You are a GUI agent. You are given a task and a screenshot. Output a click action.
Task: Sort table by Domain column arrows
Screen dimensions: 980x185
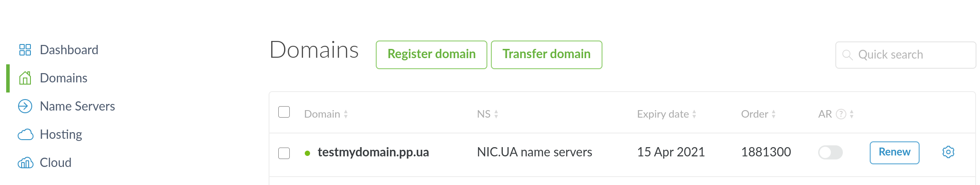(346, 114)
